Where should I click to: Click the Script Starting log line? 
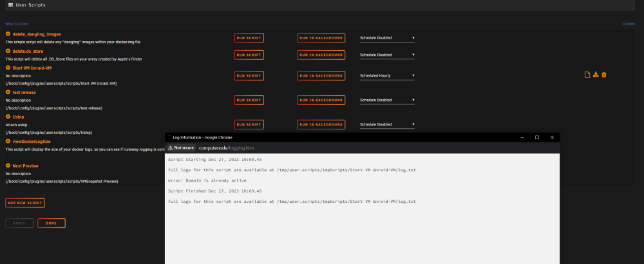pos(215,159)
